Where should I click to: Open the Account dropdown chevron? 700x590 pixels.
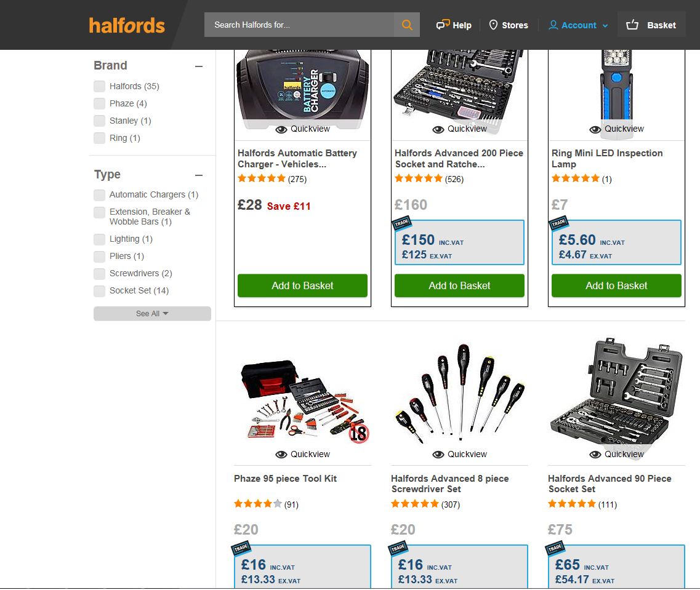coord(605,26)
